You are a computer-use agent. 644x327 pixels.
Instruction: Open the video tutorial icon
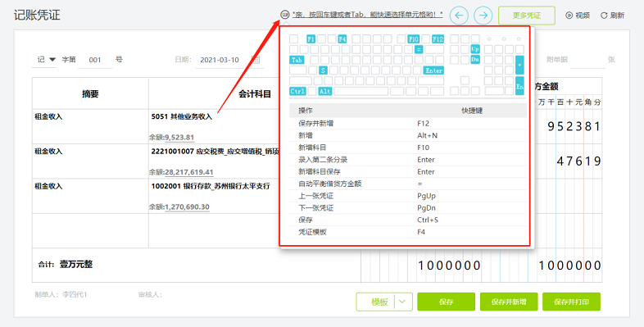(569, 16)
